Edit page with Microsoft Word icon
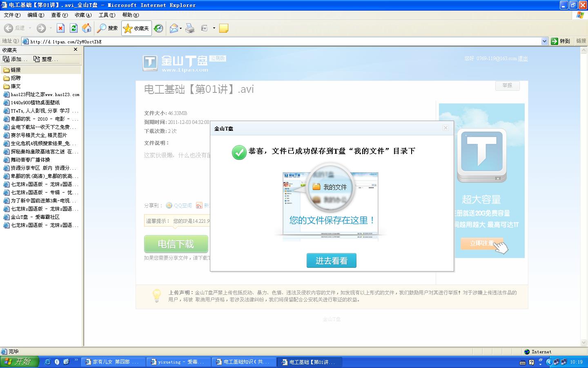Image resolution: width=588 pixels, height=368 pixels. 203,28
